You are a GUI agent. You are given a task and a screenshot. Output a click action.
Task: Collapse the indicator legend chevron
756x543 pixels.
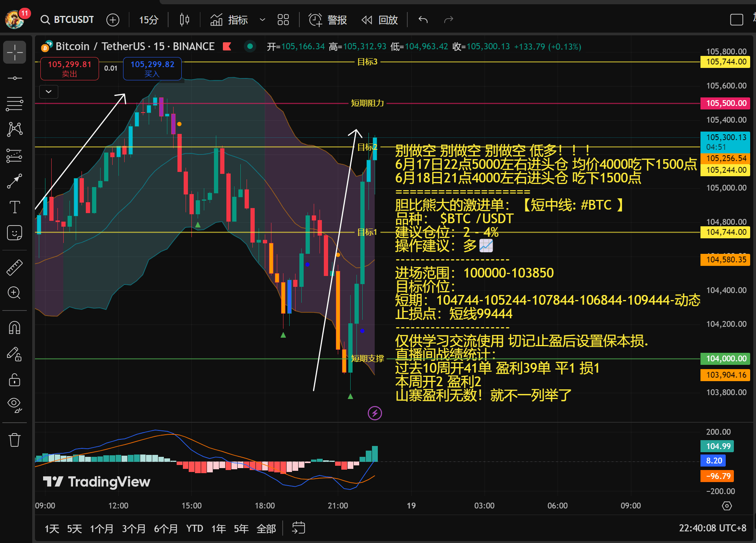[49, 92]
